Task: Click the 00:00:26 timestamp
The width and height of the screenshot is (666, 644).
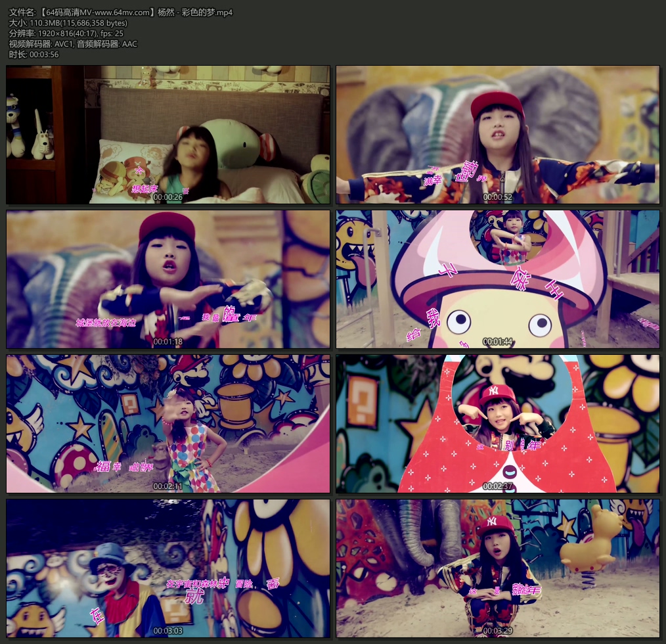Action: pyautogui.click(x=167, y=197)
